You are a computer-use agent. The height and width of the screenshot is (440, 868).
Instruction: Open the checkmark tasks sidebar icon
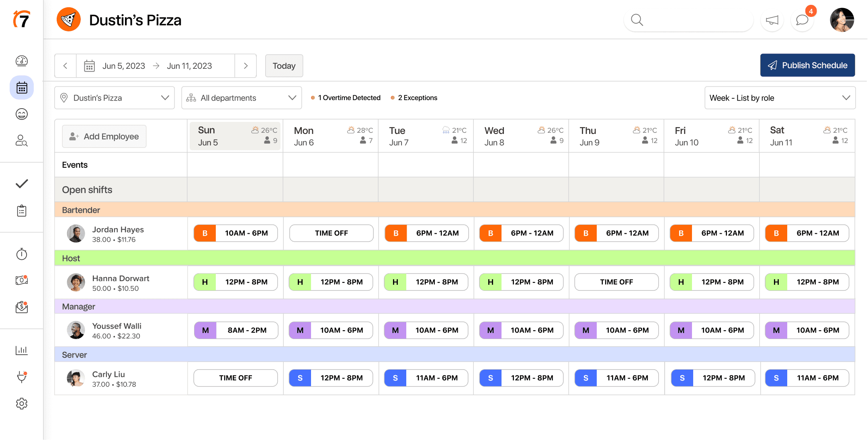point(22,184)
